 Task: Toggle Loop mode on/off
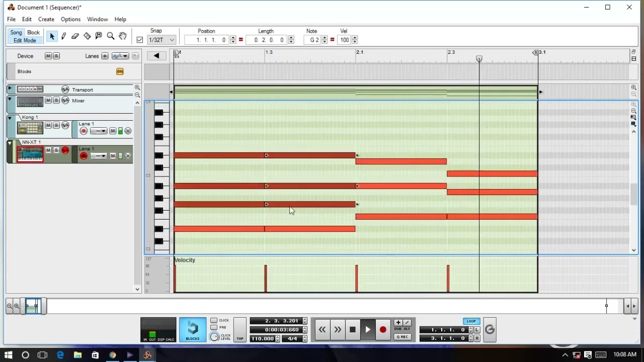(471, 321)
